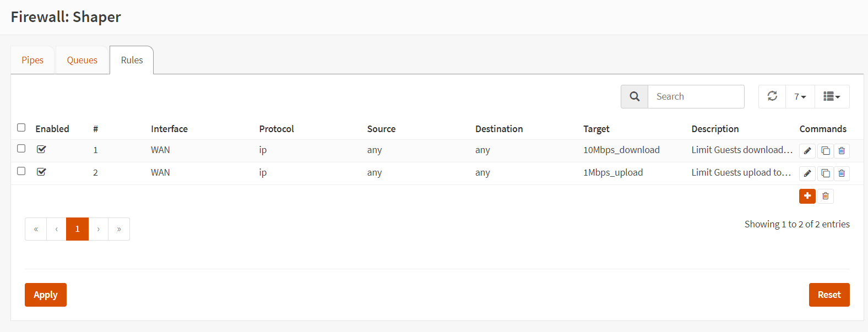Clone rule 2 with copy icon
Screen dimensions: 868x332
click(825, 173)
